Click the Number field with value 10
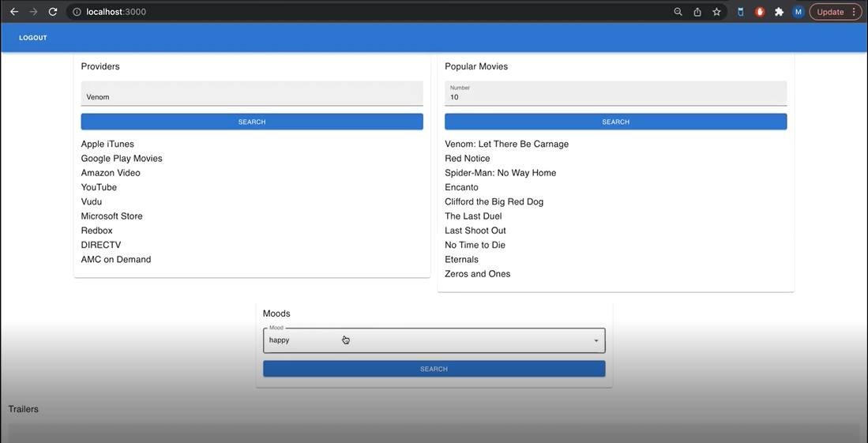This screenshot has width=868, height=443. point(615,93)
